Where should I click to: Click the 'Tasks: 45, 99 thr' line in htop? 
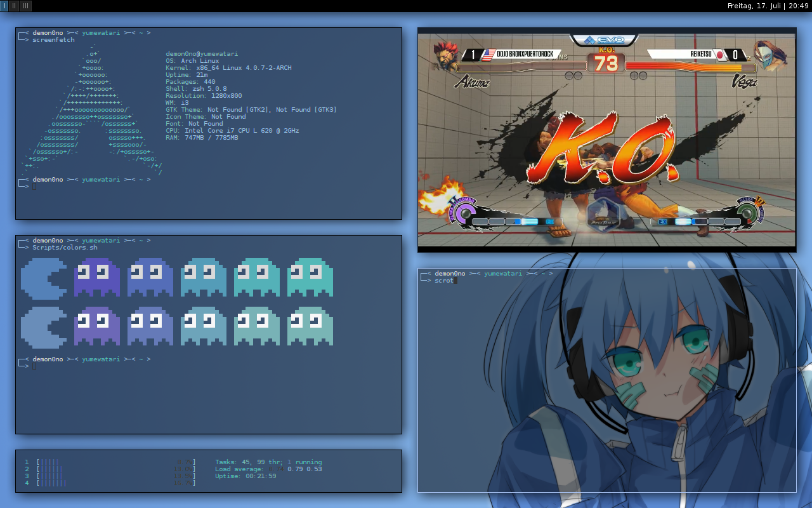click(x=268, y=462)
